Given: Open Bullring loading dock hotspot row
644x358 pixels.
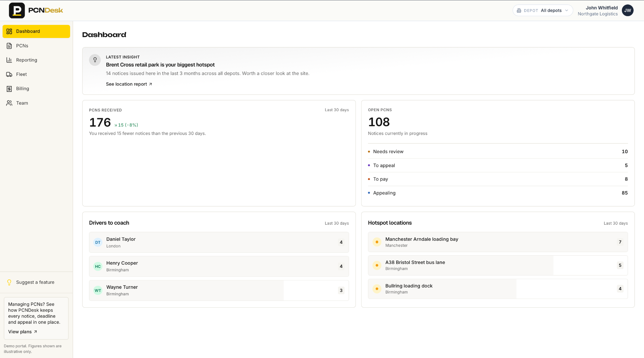Looking at the screenshot, I should pyautogui.click(x=498, y=288).
